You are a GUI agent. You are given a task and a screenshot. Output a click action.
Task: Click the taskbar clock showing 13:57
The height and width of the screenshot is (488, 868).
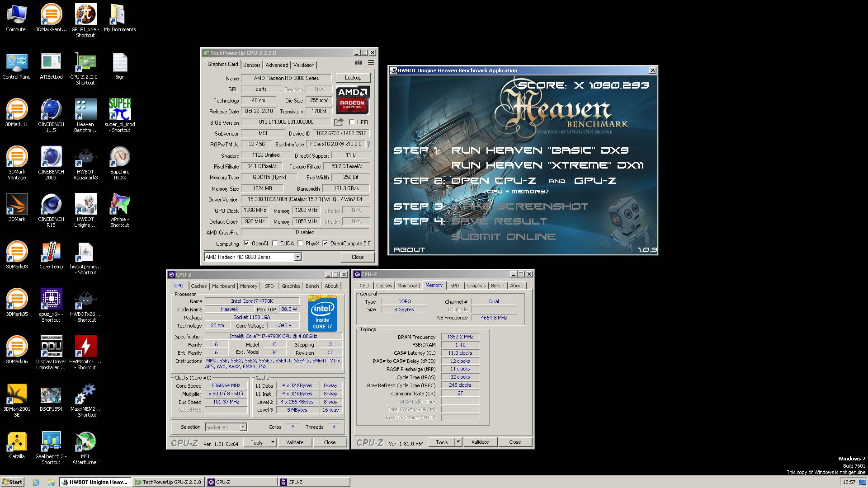[849, 482]
